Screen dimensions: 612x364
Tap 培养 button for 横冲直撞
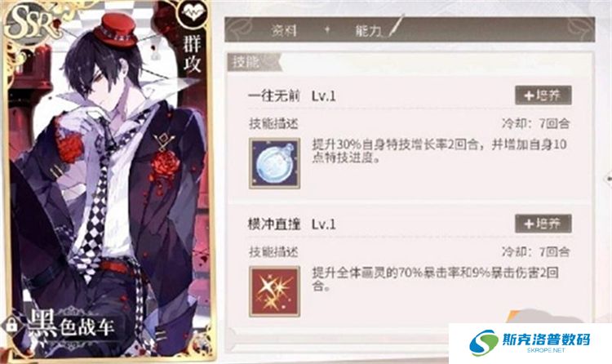point(543,224)
